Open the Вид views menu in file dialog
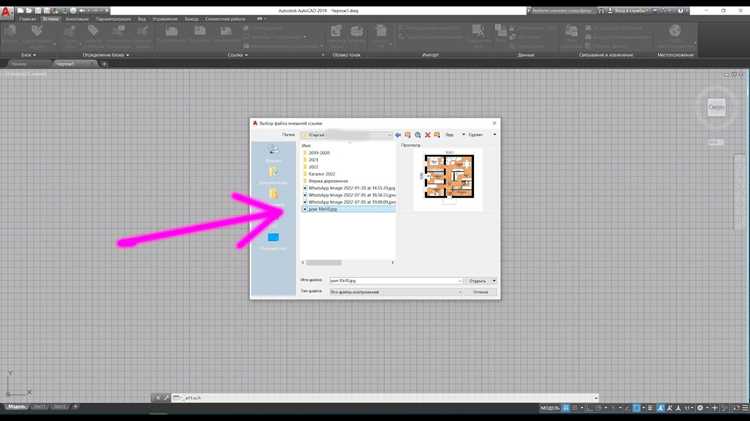The image size is (750, 421). tap(452, 135)
